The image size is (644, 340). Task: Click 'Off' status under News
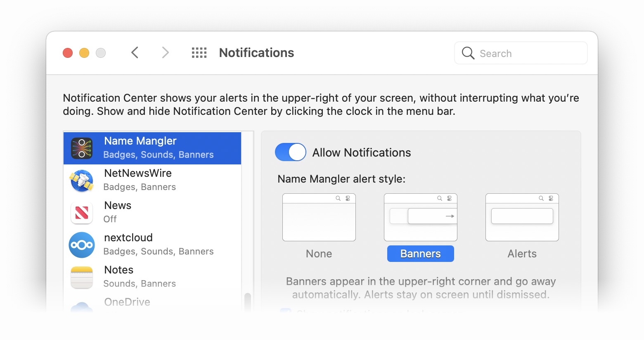click(x=110, y=219)
